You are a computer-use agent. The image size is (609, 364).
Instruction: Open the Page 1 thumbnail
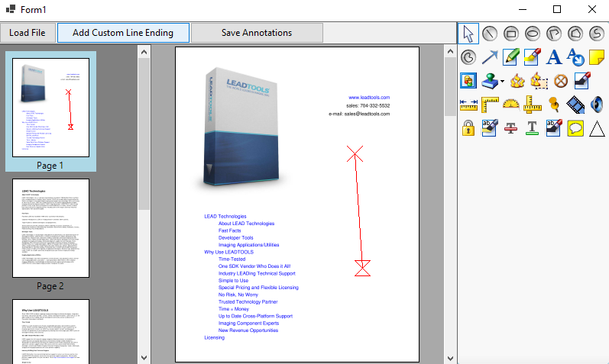coord(51,108)
